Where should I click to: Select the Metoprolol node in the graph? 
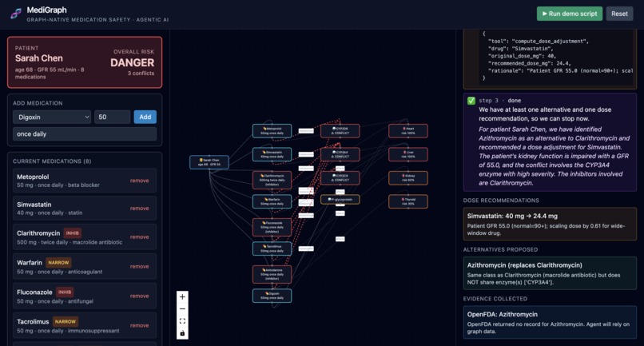tap(272, 131)
